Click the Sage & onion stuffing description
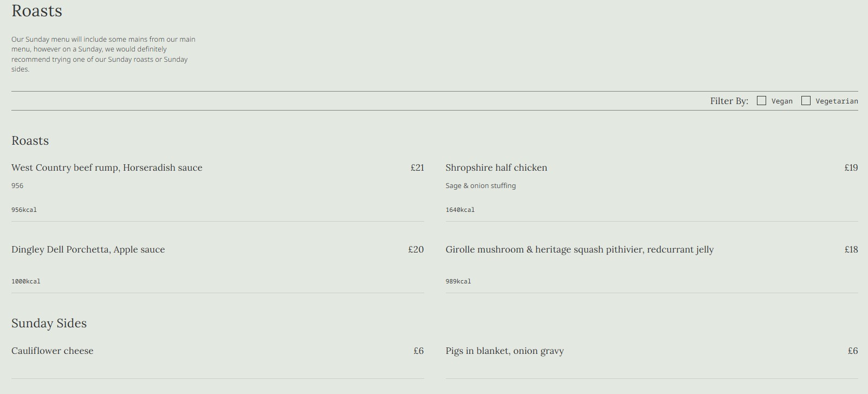Viewport: 868px width, 394px height. pos(481,186)
